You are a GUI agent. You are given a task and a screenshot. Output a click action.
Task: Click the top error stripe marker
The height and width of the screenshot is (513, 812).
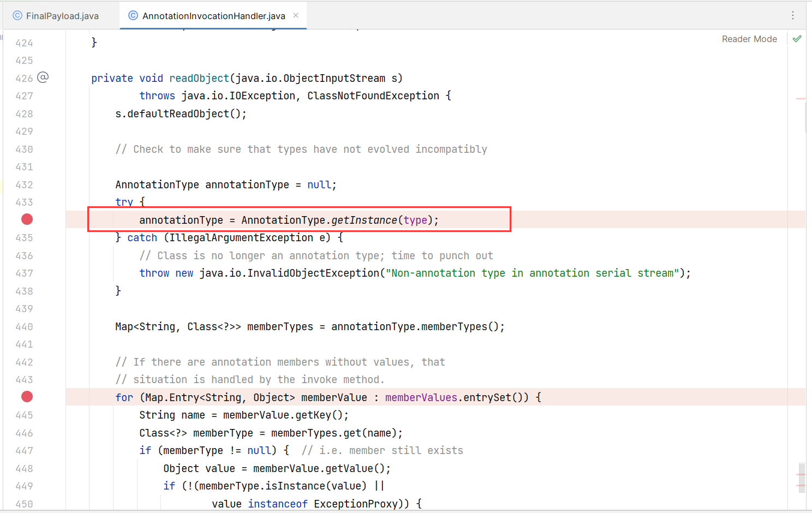(x=801, y=99)
